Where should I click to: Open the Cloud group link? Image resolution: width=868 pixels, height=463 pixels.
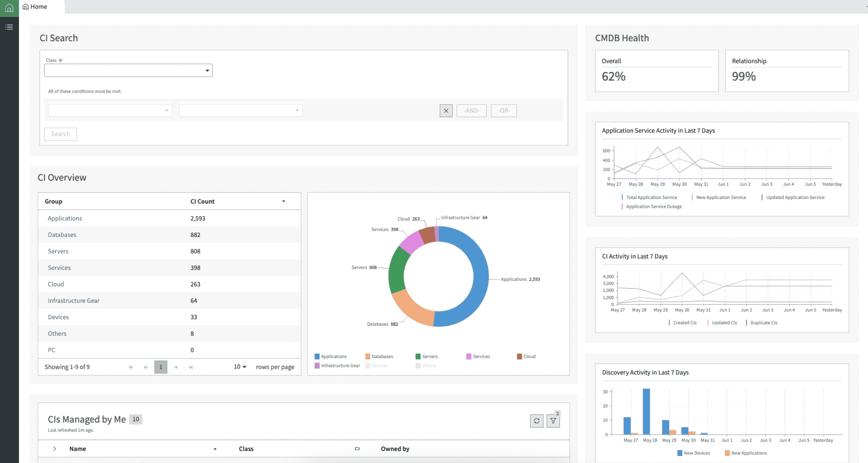click(x=56, y=284)
